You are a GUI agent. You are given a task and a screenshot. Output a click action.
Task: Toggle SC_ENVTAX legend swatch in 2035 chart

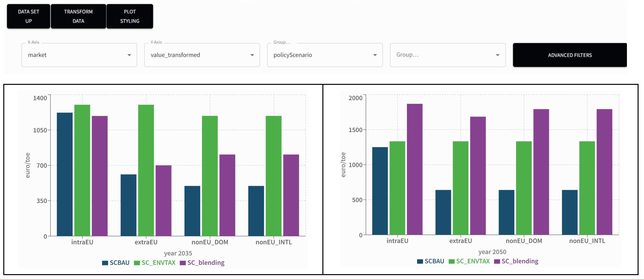click(x=137, y=263)
